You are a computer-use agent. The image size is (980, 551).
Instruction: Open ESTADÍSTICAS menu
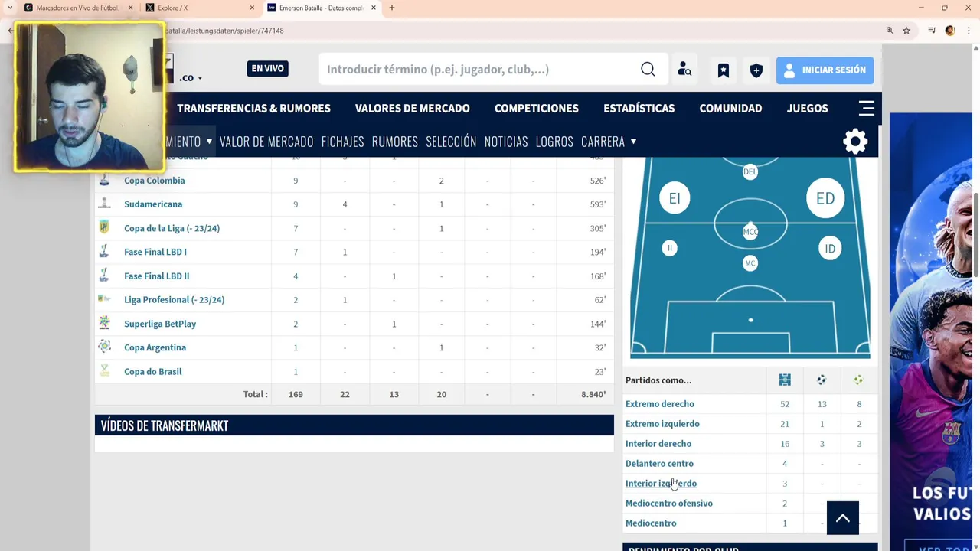pyautogui.click(x=639, y=108)
